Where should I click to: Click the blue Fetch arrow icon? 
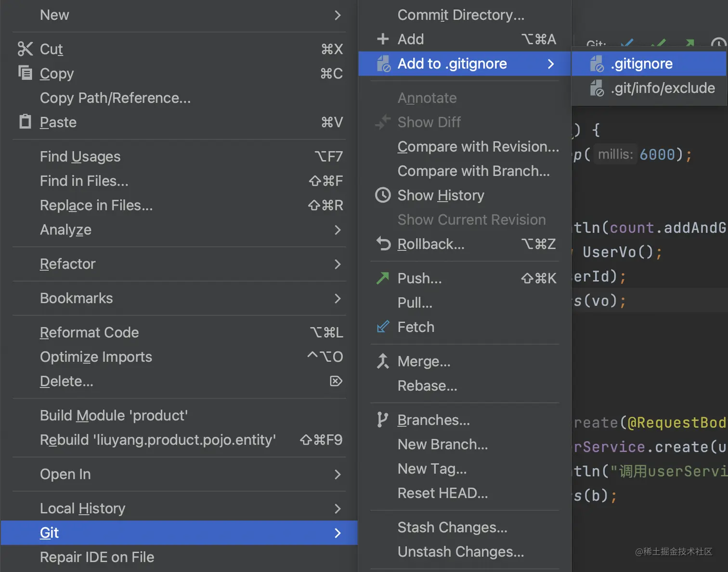pyautogui.click(x=383, y=327)
